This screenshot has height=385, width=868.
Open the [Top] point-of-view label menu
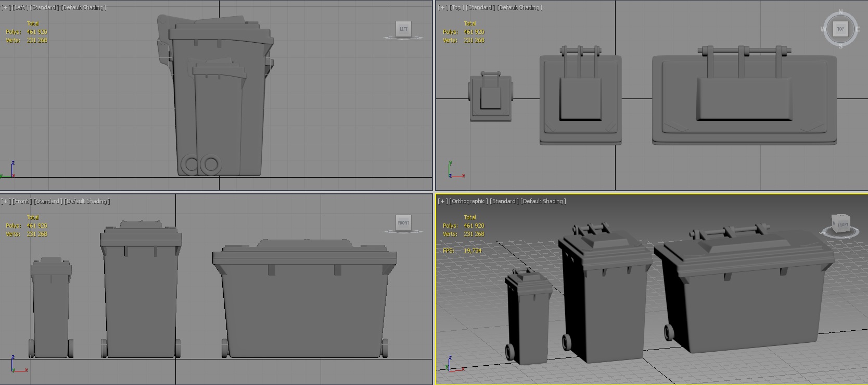tap(457, 8)
